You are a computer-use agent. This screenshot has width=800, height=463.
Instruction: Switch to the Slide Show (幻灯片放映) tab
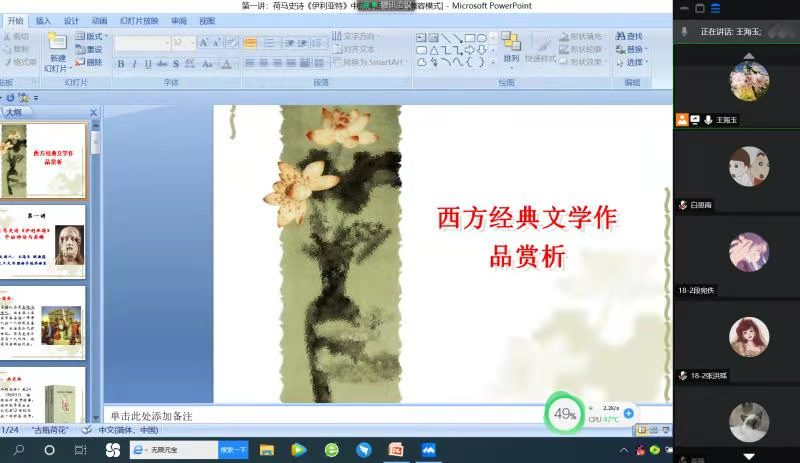(139, 20)
